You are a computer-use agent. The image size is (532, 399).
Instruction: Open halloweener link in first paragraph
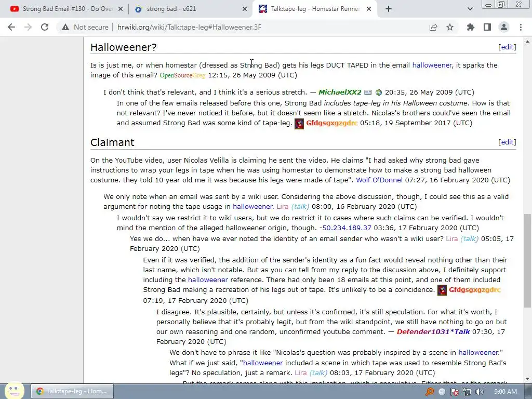[x=432, y=65]
